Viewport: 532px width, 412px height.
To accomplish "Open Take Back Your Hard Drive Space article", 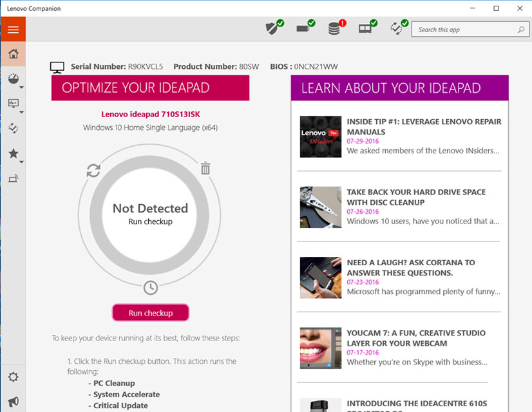I will click(416, 198).
